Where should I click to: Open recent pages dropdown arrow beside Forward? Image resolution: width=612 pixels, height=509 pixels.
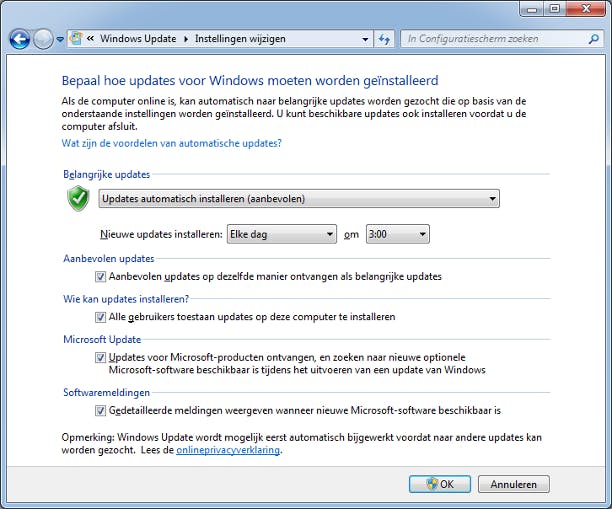(60, 39)
